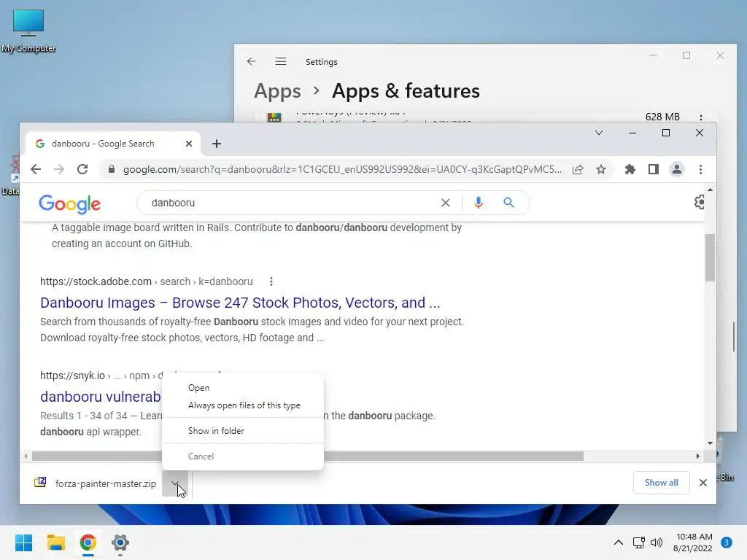The width and height of the screenshot is (747, 560).
Task: Click the vertical page scrollbar thumb
Action: point(710,257)
